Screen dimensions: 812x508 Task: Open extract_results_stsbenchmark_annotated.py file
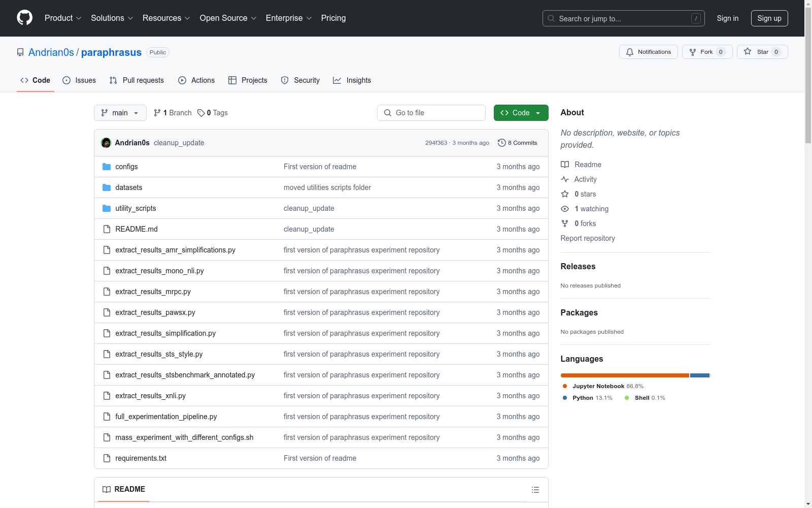[185, 375]
